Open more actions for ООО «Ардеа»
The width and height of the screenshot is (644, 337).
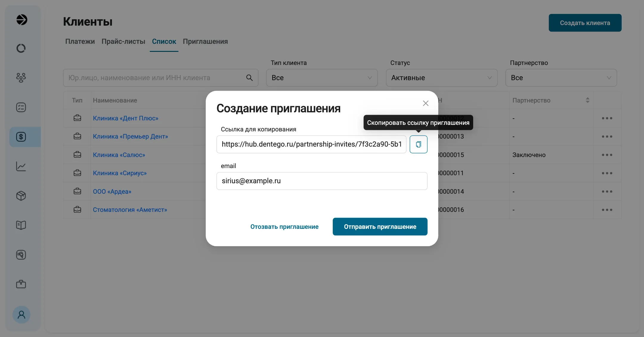tap(607, 192)
